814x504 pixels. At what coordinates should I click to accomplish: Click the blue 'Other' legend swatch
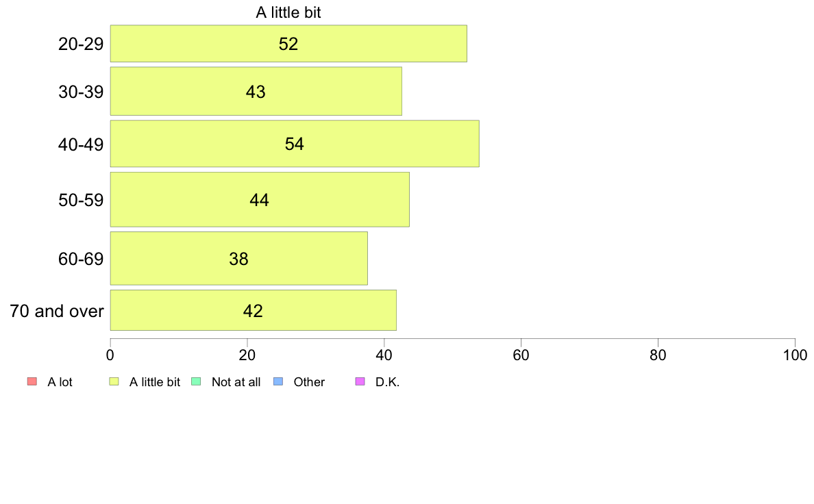coord(277,381)
